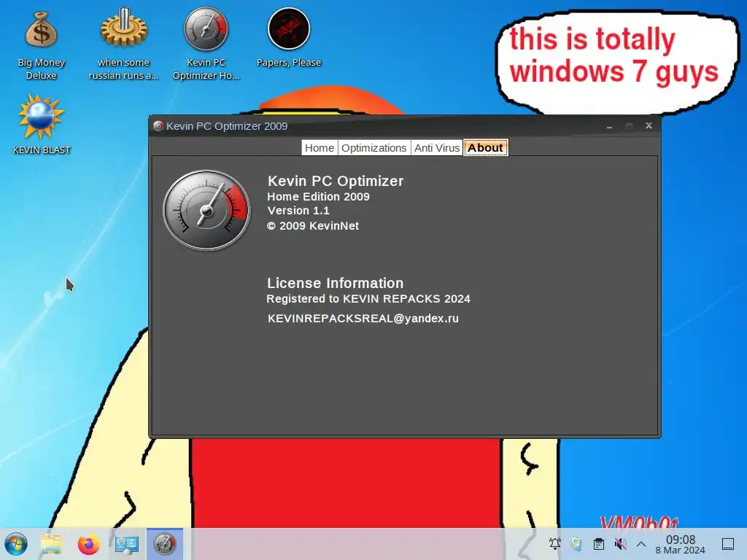
Task: Switch to the Home tab
Action: click(320, 147)
